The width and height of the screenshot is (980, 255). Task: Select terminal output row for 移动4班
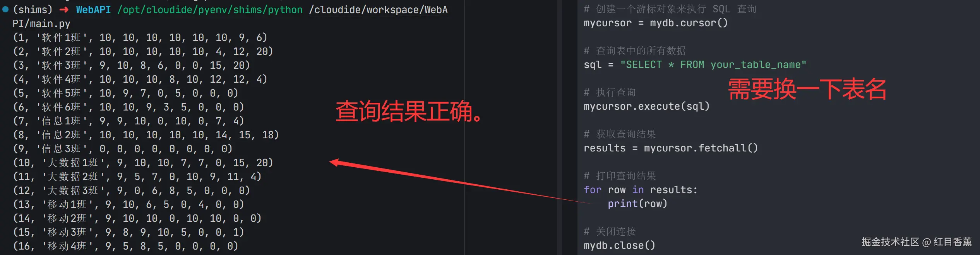tap(126, 246)
